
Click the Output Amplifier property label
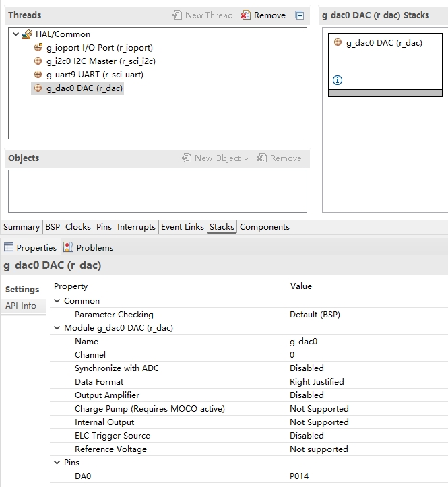[107, 395]
